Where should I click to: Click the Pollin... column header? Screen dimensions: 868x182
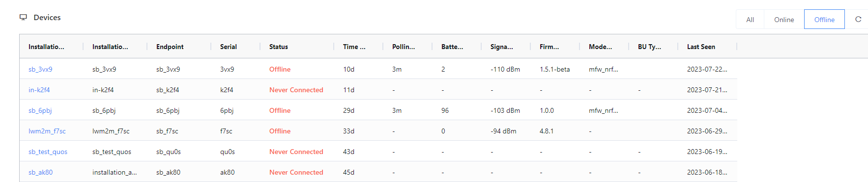404,47
